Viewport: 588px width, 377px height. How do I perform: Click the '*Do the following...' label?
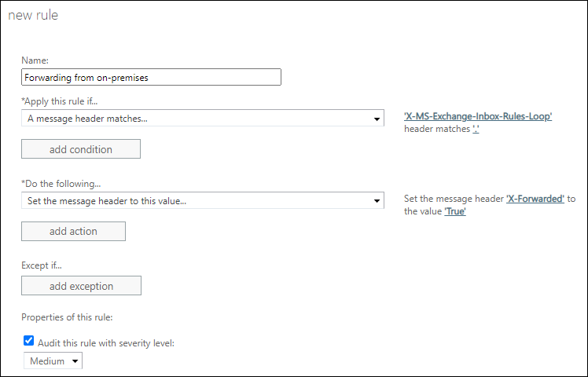(61, 184)
